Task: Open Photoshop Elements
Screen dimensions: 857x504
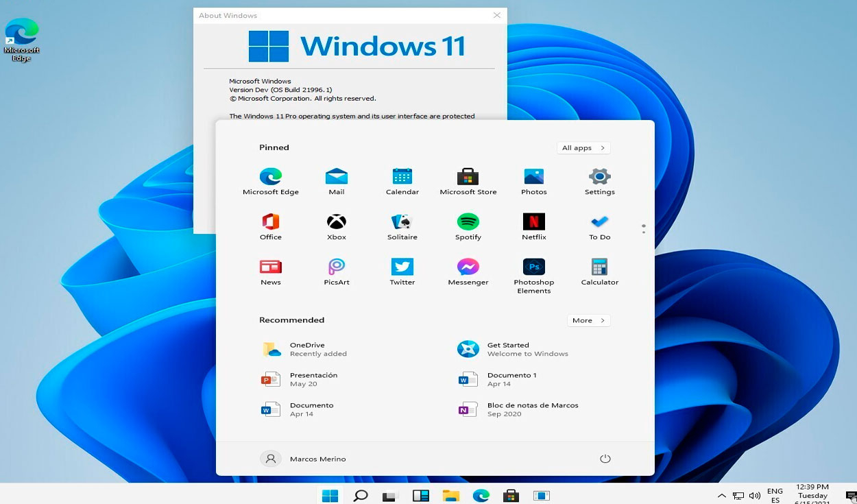Action: [534, 276]
